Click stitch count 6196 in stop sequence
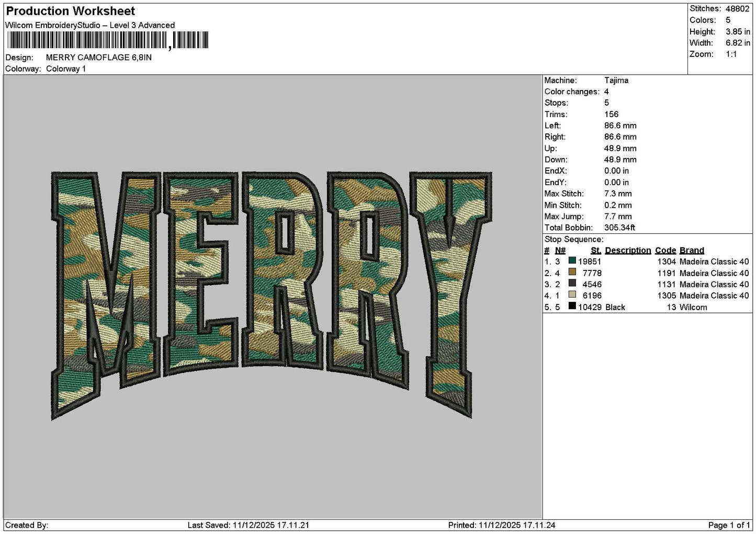Screen dimensions: 756x534 pyautogui.click(x=592, y=296)
